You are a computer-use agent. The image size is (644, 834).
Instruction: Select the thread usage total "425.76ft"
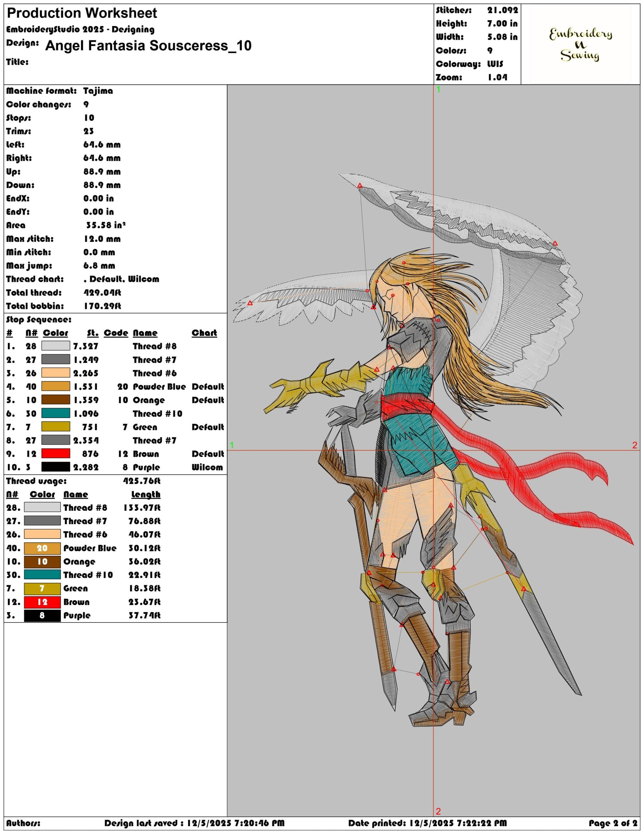coord(142,481)
